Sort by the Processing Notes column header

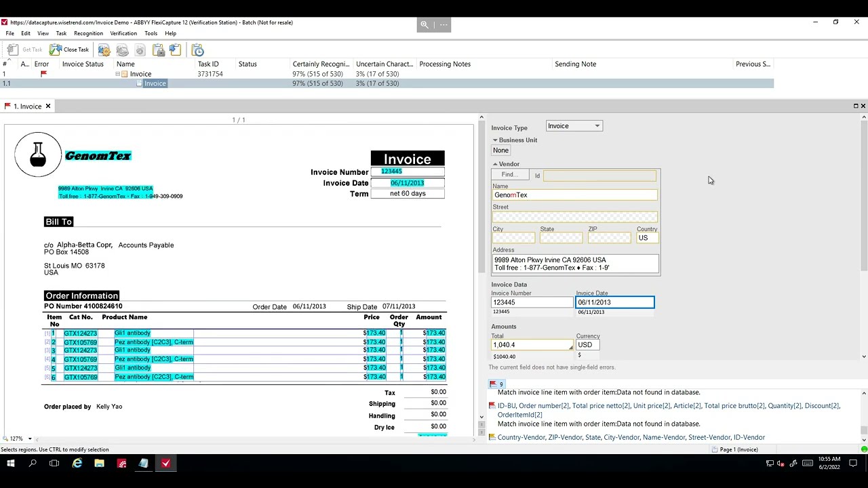(445, 64)
